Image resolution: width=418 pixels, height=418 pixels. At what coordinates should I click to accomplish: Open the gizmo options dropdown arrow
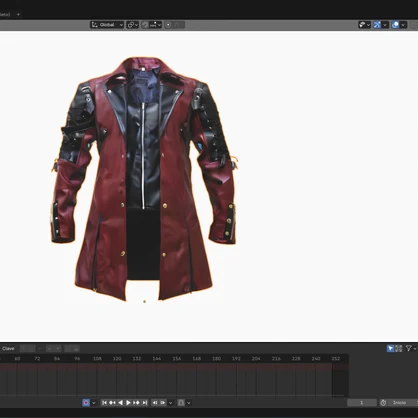click(x=385, y=25)
